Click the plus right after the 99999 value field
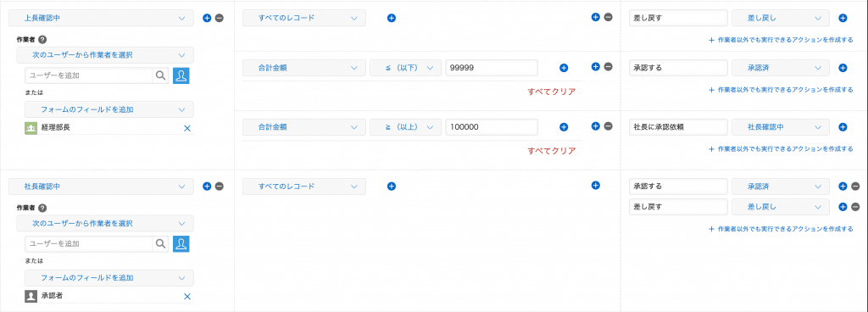Screen dimensions: 868x312 564,68
